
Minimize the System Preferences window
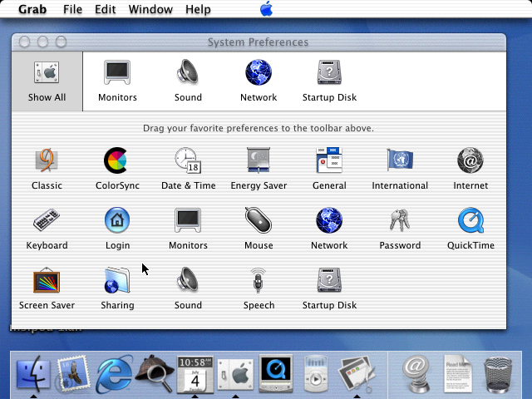click(42, 42)
